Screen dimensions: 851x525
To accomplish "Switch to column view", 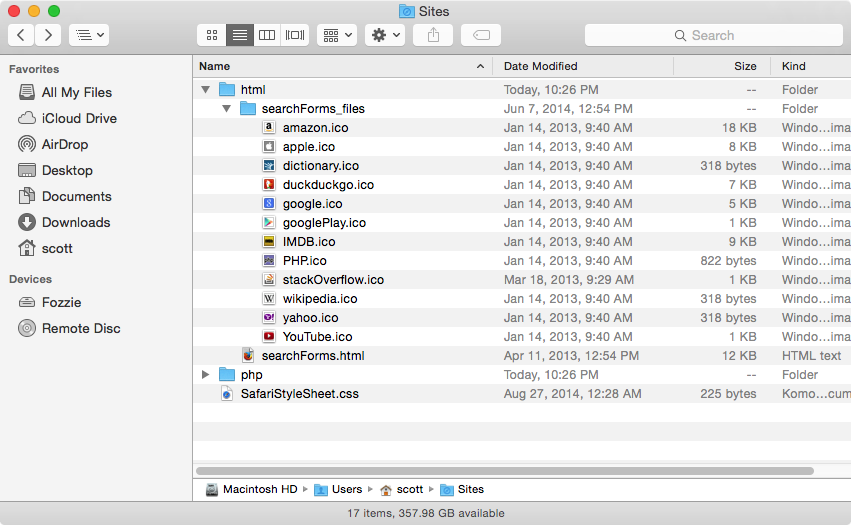I will 267,35.
